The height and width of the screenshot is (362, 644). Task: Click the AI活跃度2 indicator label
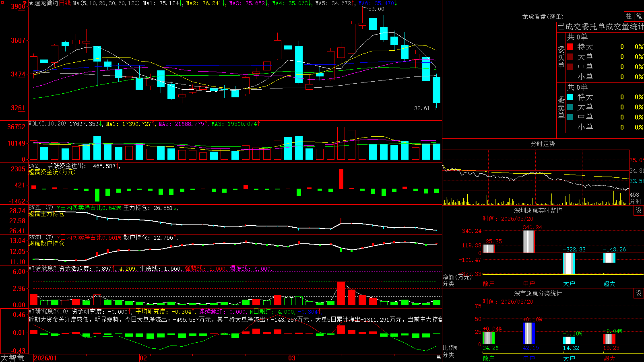[x=43, y=268]
